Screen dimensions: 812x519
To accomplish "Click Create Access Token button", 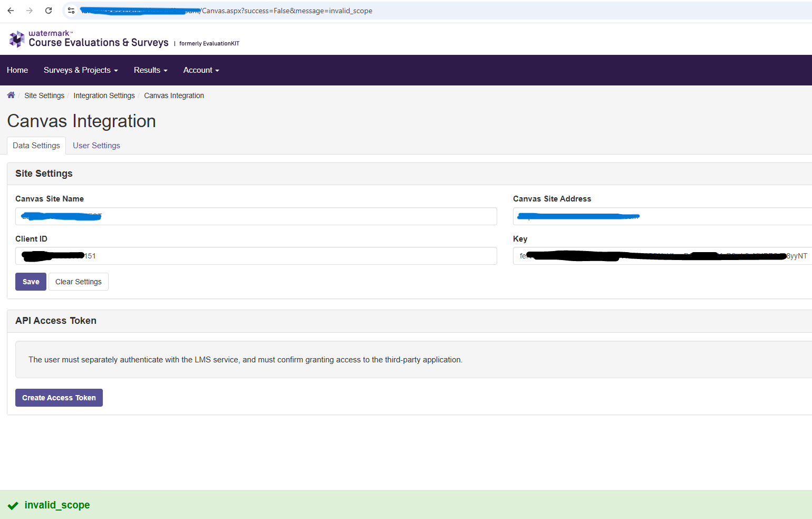I will click(59, 398).
